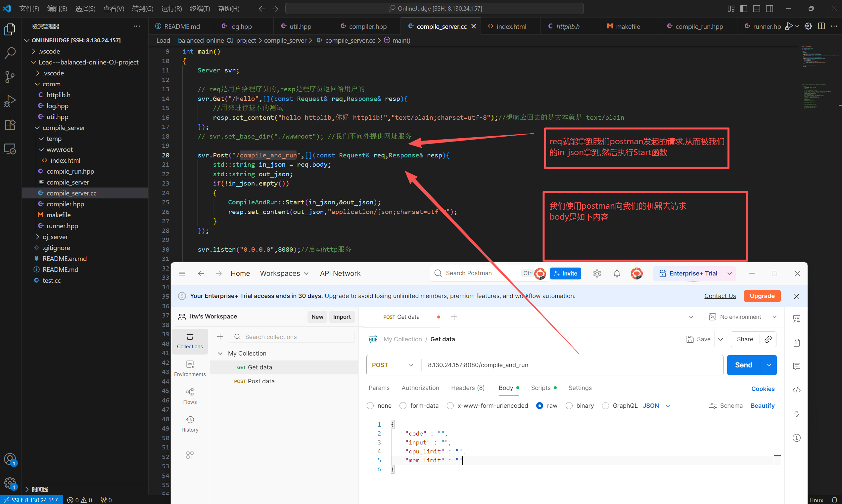
Task: Open 终端(T) menu in VS Code
Action: tap(200, 9)
